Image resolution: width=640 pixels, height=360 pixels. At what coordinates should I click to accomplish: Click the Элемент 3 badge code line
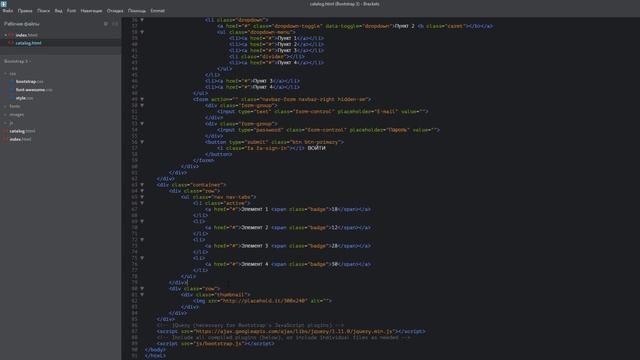(x=288, y=246)
